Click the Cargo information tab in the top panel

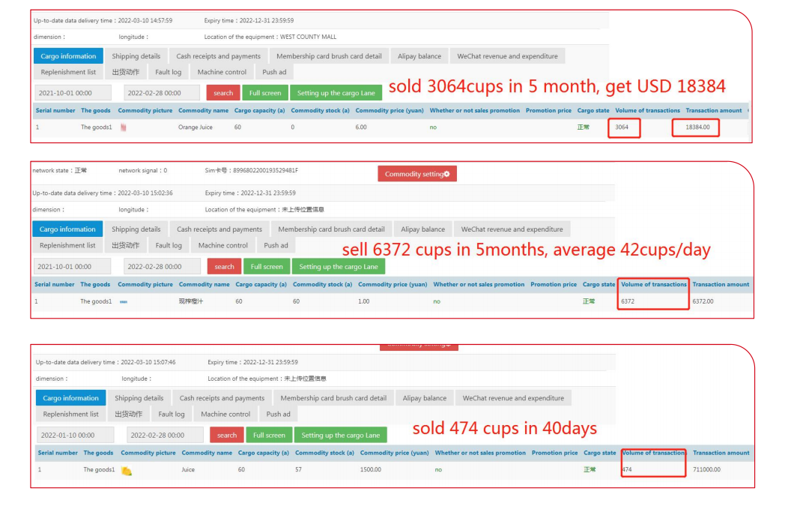coord(68,56)
